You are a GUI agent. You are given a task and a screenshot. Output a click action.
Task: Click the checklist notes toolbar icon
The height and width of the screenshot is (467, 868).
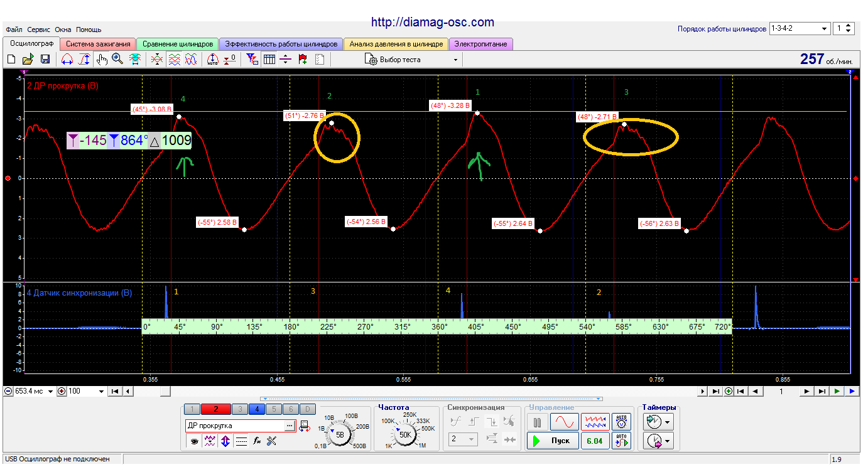tap(320, 60)
